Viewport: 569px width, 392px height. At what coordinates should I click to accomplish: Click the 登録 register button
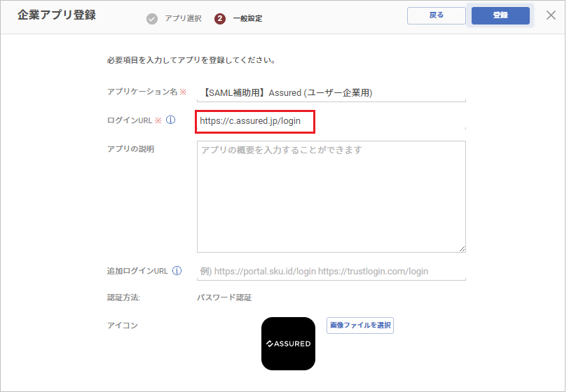[500, 15]
